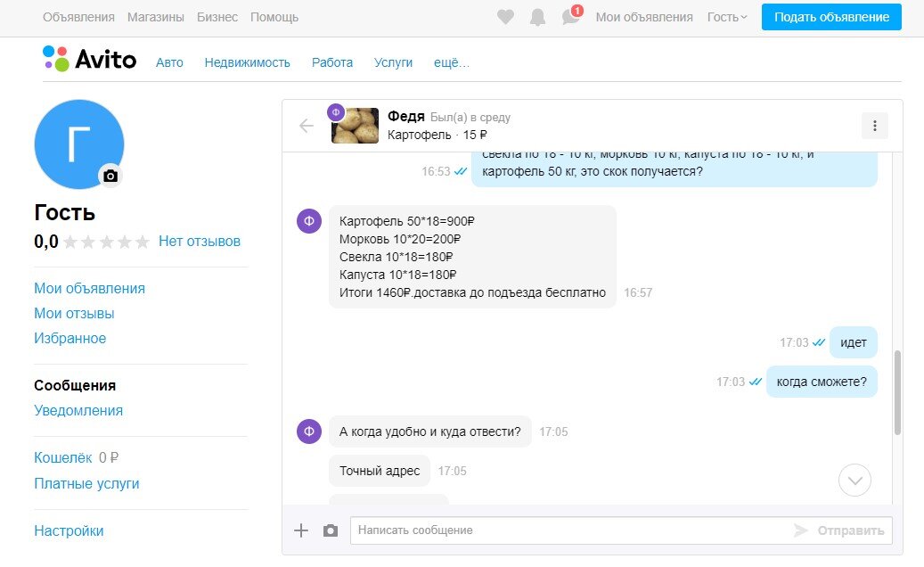Expand the Гость account dropdown
This screenshot has width=924, height=567.
click(726, 17)
